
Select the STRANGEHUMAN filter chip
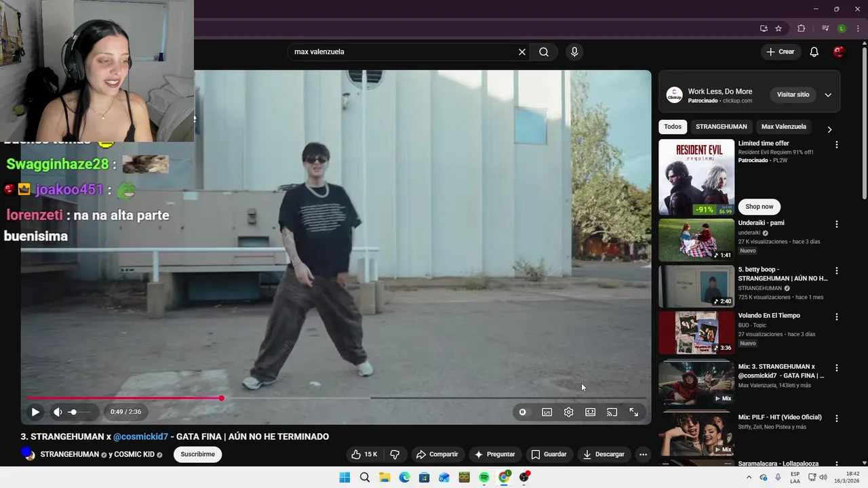tap(721, 127)
